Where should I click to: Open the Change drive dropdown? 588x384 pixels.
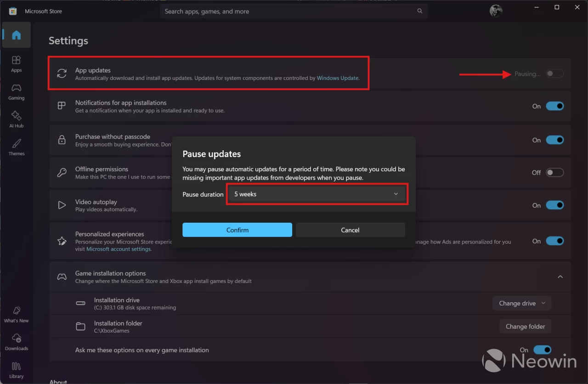[x=522, y=303]
